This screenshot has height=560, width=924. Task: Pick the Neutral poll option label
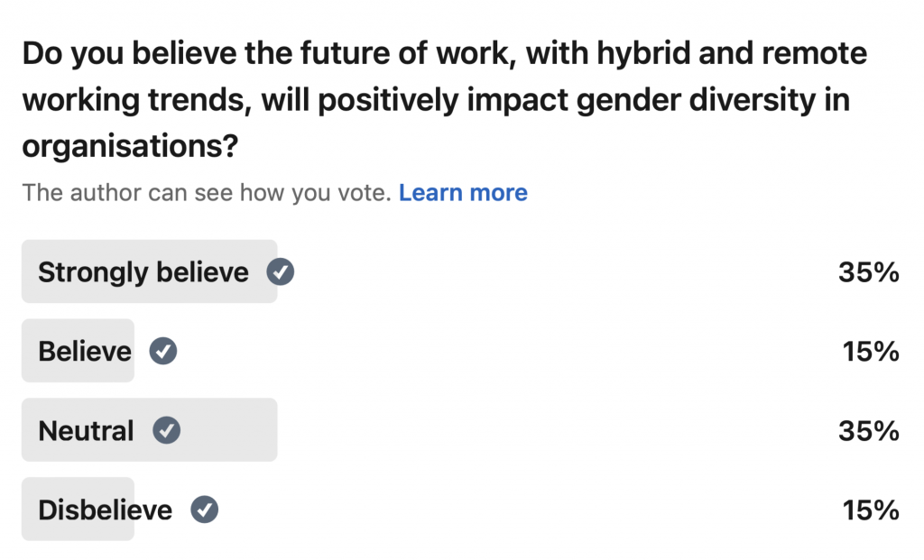tap(86, 430)
